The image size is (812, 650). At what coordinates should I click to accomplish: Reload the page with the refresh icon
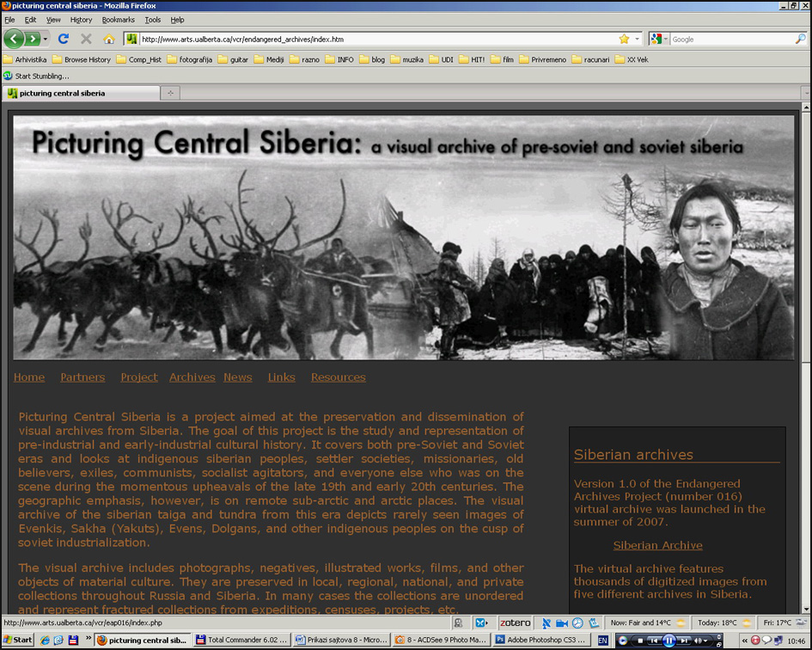[63, 39]
